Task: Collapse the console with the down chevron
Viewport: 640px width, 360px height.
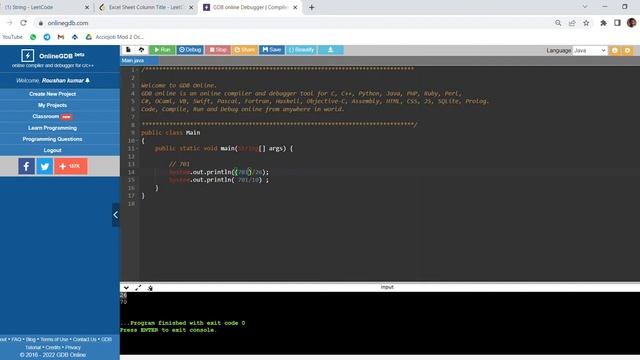Action: click(x=127, y=288)
